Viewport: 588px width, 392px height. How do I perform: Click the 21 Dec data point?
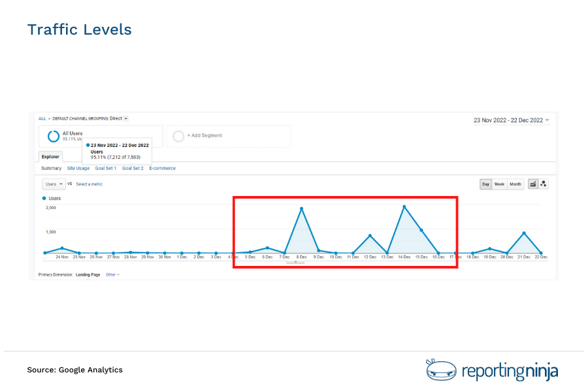click(524, 233)
